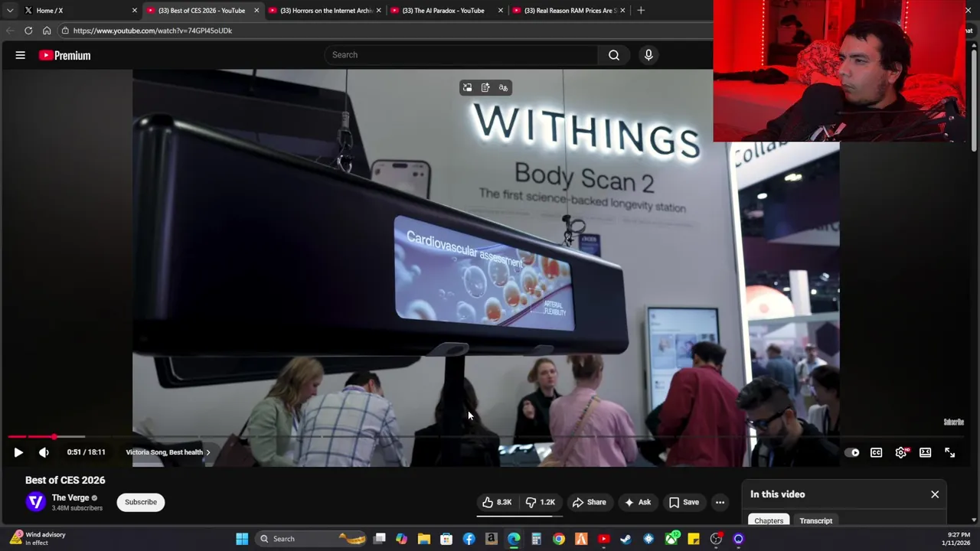Image resolution: width=980 pixels, height=551 pixels.
Task: Click first overlay icon atop video
Action: click(467, 88)
